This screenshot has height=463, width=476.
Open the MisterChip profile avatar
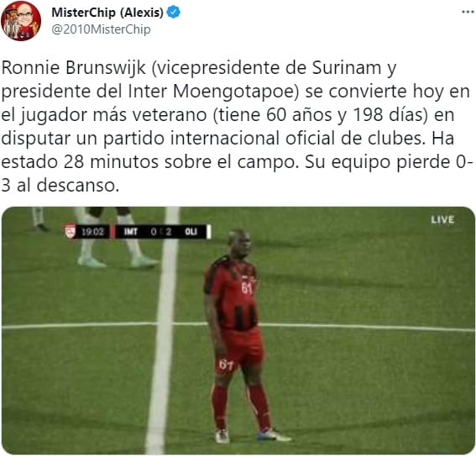21,21
